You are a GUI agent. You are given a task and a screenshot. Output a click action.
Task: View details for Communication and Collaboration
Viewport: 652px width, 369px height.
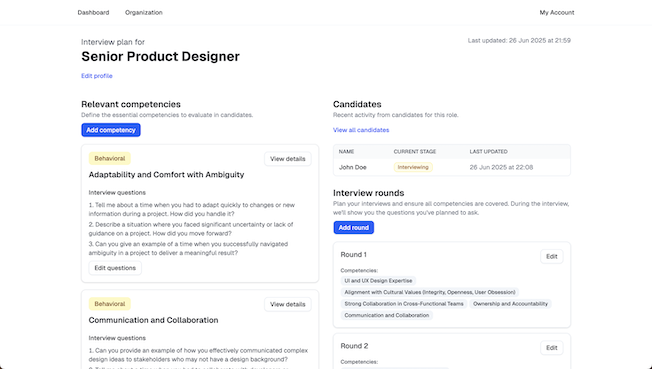[288, 304]
